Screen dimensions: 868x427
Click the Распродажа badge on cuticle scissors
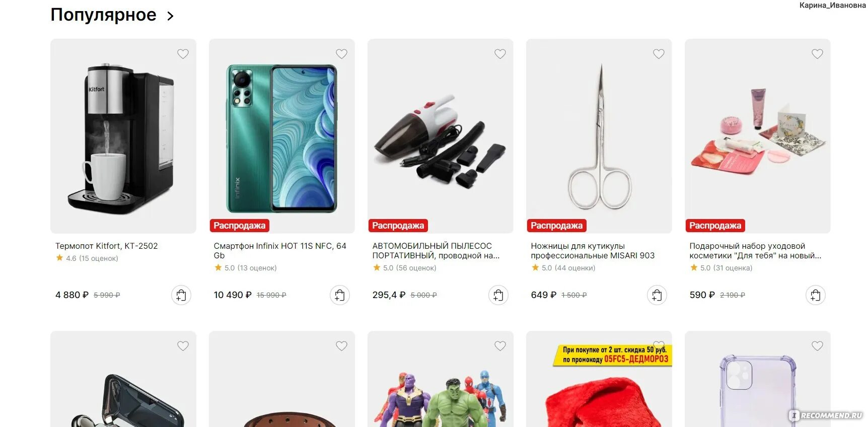tap(556, 226)
